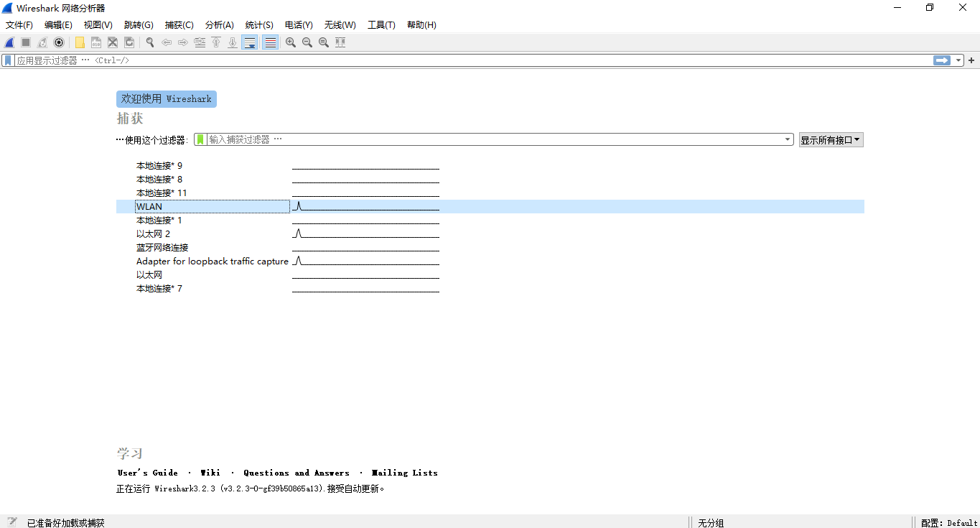Image resolution: width=980 pixels, height=528 pixels.
Task: Click the find packet magnifier icon
Action: pyautogui.click(x=150, y=42)
